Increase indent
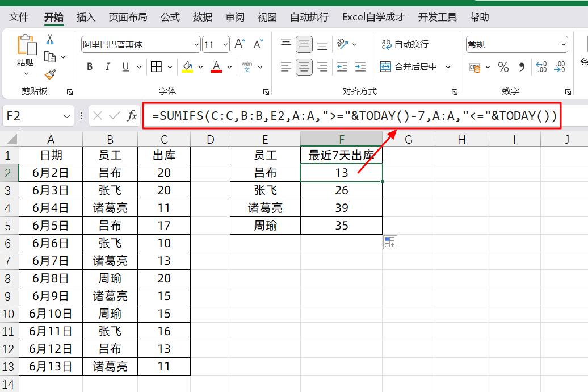 click(360, 67)
